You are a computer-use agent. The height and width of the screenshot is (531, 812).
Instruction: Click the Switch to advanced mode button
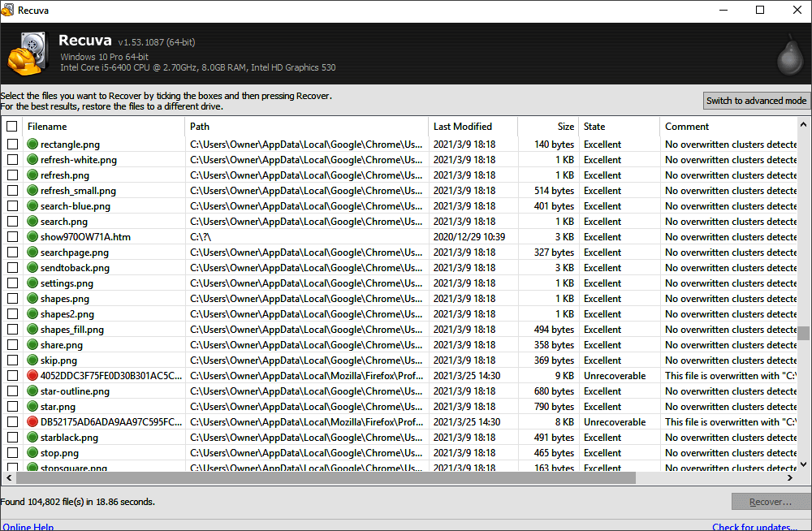tap(756, 101)
